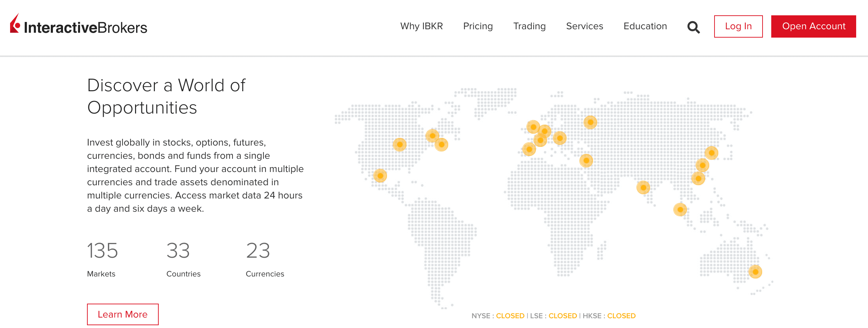This screenshot has height=328, width=868.
Task: Click the Learn More button
Action: pyautogui.click(x=123, y=314)
